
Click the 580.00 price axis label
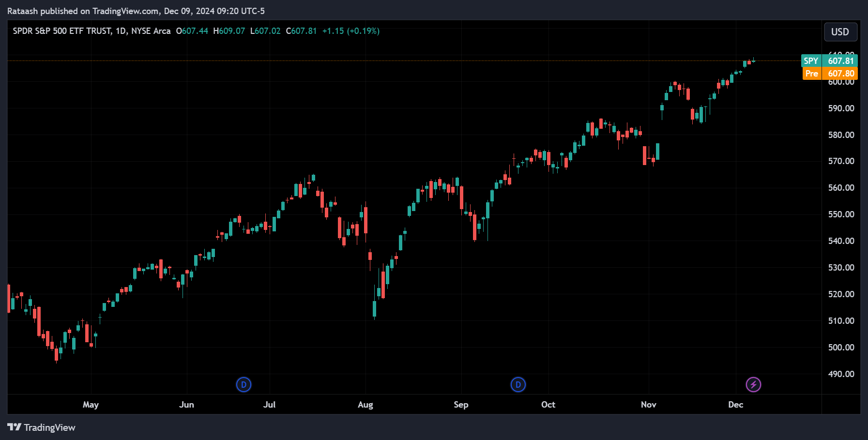click(841, 135)
